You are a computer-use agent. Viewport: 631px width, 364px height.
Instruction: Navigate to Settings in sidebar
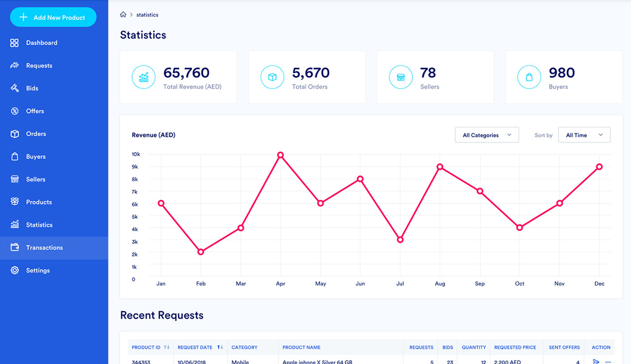tap(37, 270)
